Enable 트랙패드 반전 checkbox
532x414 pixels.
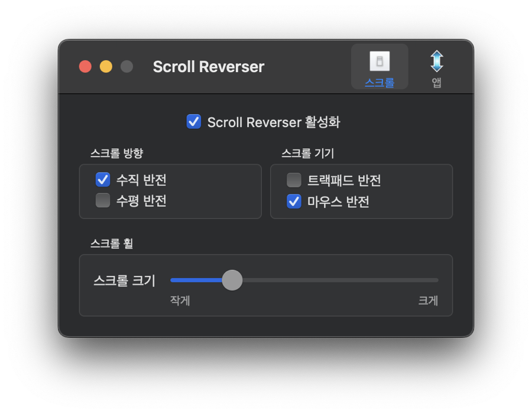[294, 180]
